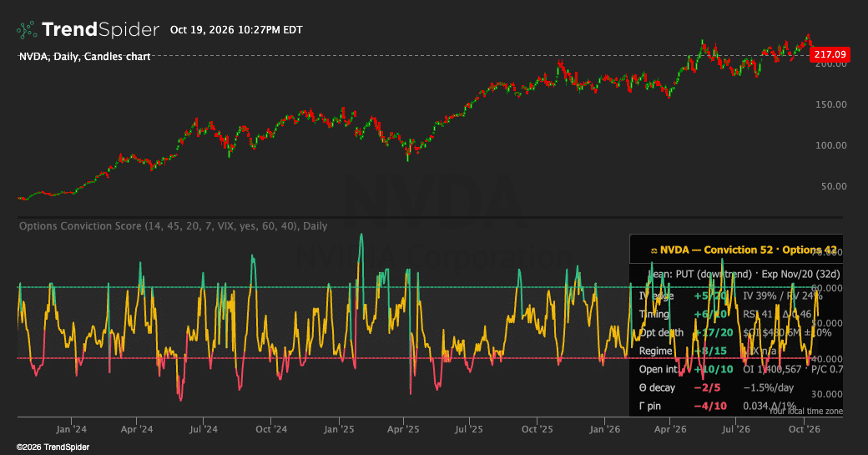
Task: Click the "−4/10" gamma pin score
Action: click(x=710, y=406)
